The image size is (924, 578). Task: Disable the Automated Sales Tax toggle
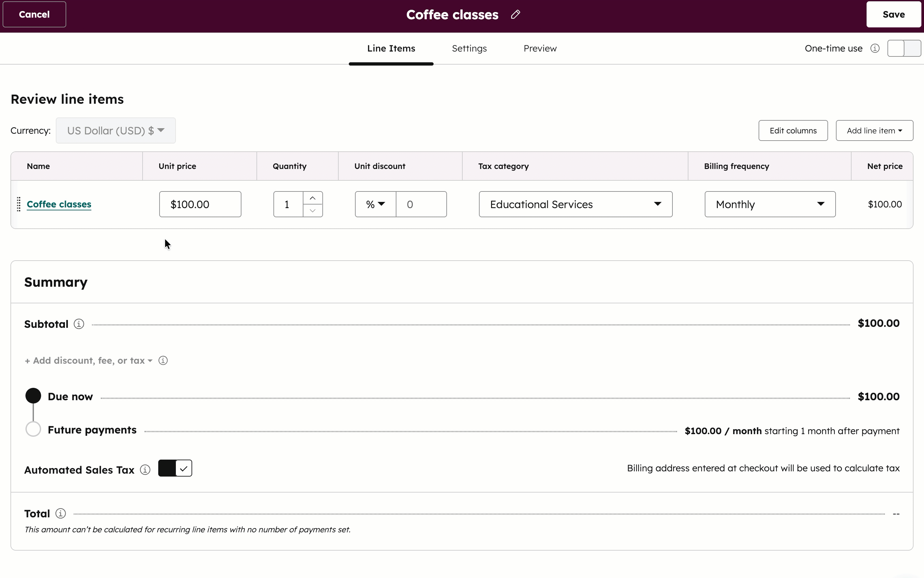[175, 468]
